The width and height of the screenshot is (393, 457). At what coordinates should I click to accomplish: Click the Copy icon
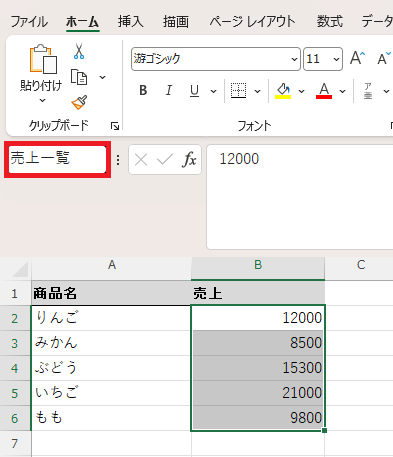click(x=79, y=77)
